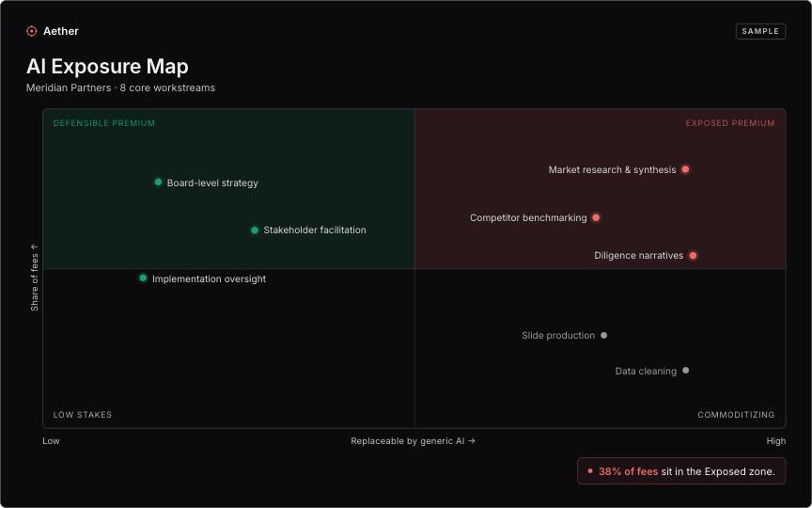Click the Competitor benchmarking red dot
Viewport: 812px width, 508px height.
pyautogui.click(x=596, y=217)
